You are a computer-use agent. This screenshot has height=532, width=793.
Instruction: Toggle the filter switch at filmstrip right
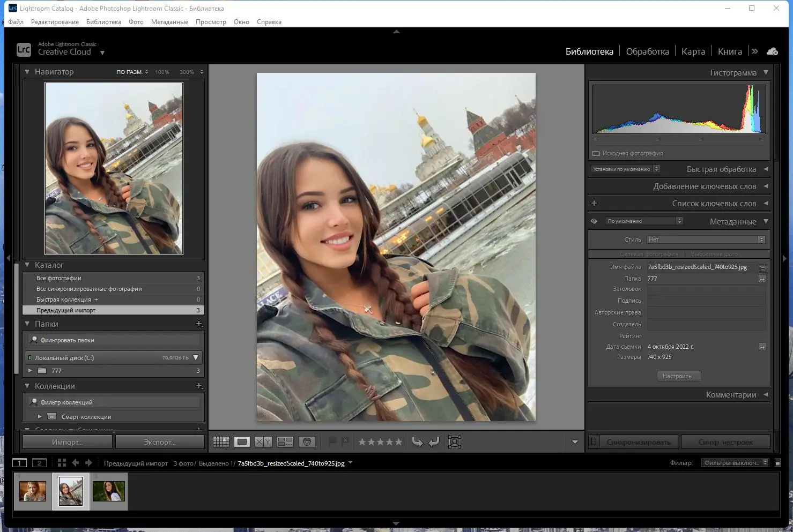tap(777, 463)
